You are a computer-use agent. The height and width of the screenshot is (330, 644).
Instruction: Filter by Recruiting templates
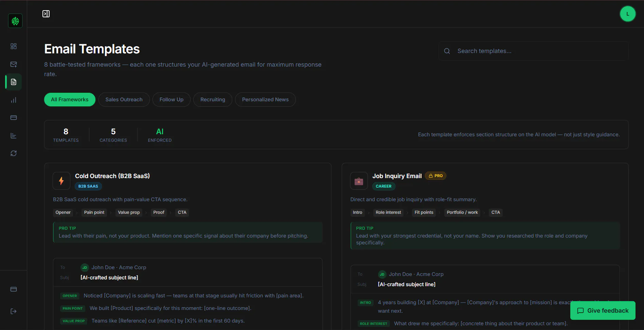pyautogui.click(x=213, y=100)
